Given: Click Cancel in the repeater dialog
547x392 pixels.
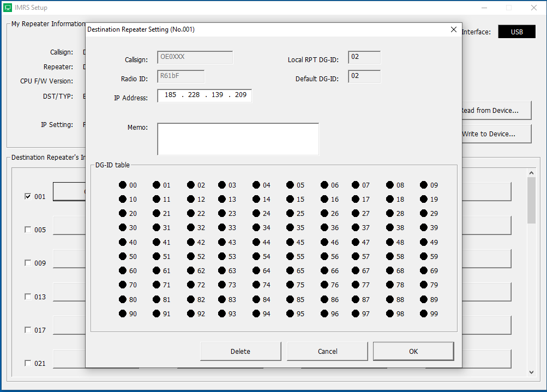Looking at the screenshot, I should pyautogui.click(x=327, y=352).
